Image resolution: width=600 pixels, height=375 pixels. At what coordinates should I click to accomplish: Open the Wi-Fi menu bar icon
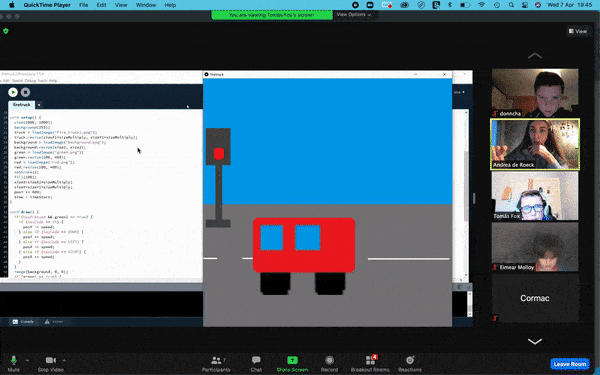pyautogui.click(x=482, y=5)
